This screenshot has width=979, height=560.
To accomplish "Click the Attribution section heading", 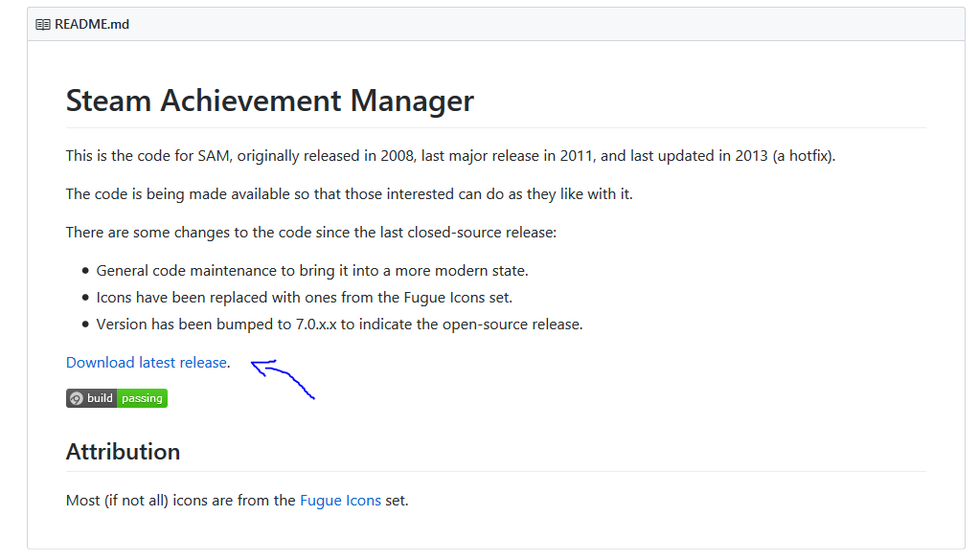I will (123, 451).
